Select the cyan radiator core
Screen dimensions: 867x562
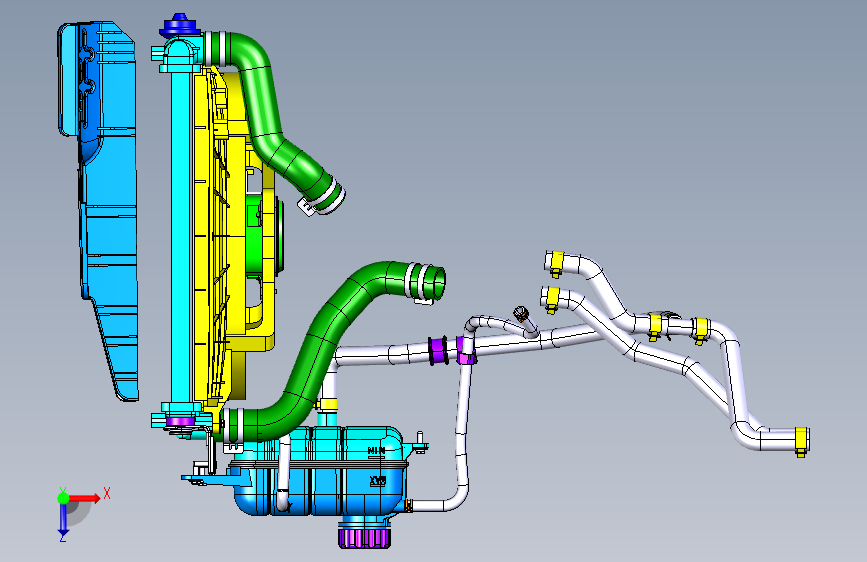(x=180, y=238)
